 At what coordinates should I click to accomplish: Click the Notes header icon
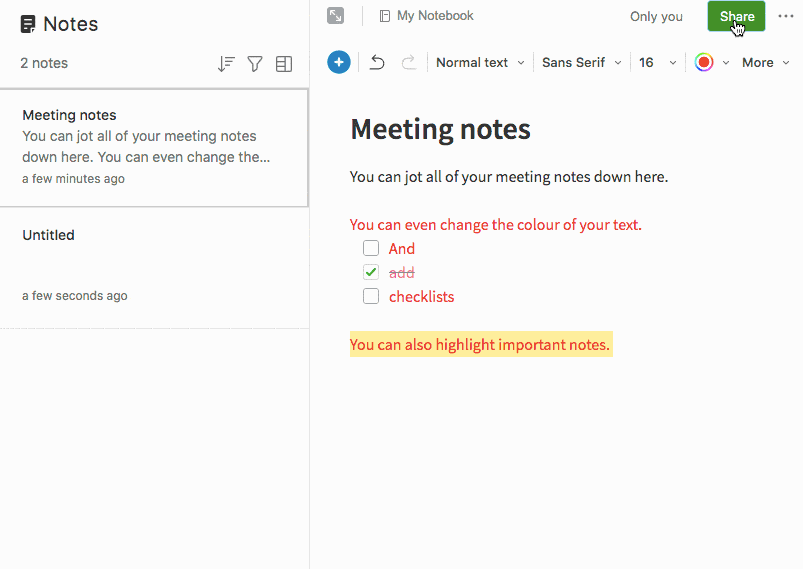[x=28, y=24]
